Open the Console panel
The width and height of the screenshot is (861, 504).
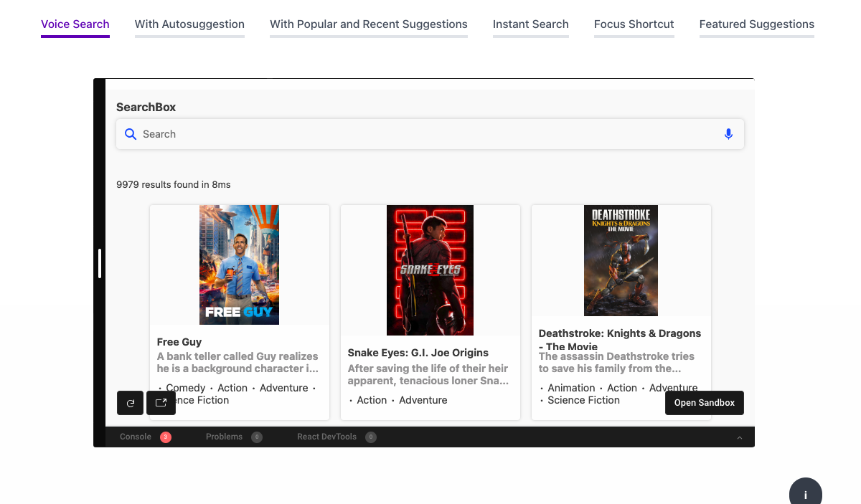pyautogui.click(x=135, y=437)
